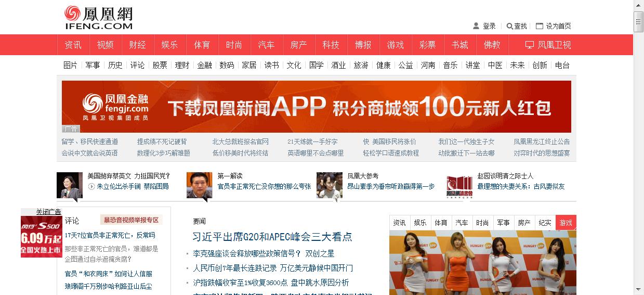This screenshot has width=644, height=295.
Task: Open the 科技 section in red navigation
Action: tap(331, 45)
